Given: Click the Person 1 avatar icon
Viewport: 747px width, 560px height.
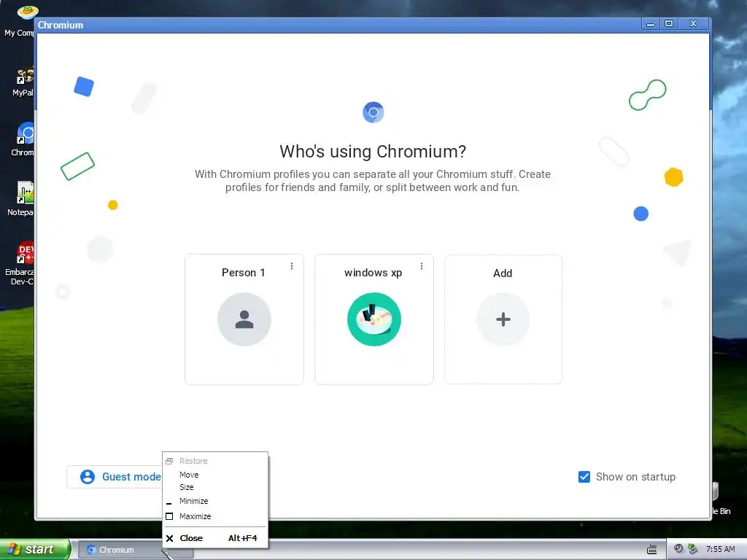Looking at the screenshot, I should click(x=244, y=319).
